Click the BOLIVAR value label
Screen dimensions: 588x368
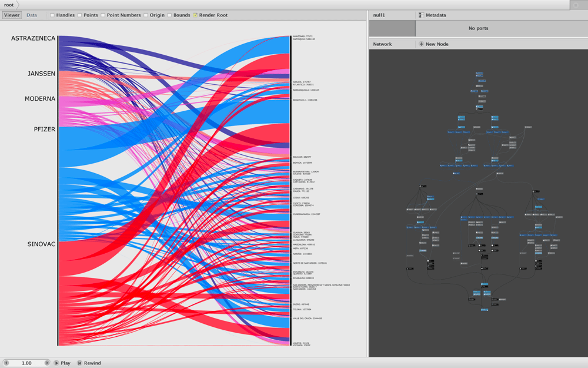click(302, 157)
